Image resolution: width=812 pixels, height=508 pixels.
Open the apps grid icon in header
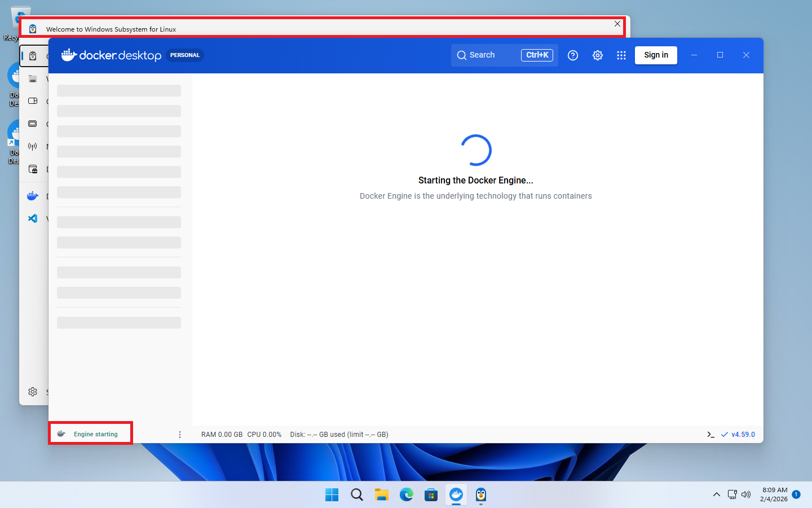point(621,55)
